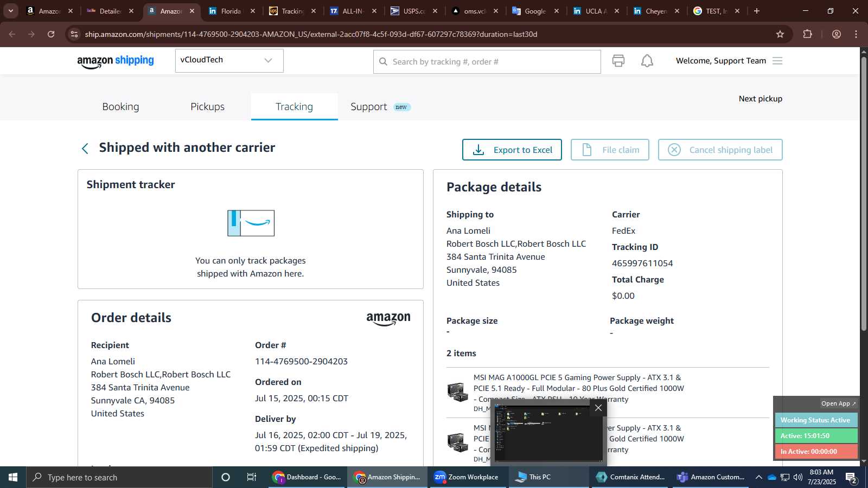This screenshot has width=868, height=488.
Task: Open Windows Start menu
Action: coord(13,477)
